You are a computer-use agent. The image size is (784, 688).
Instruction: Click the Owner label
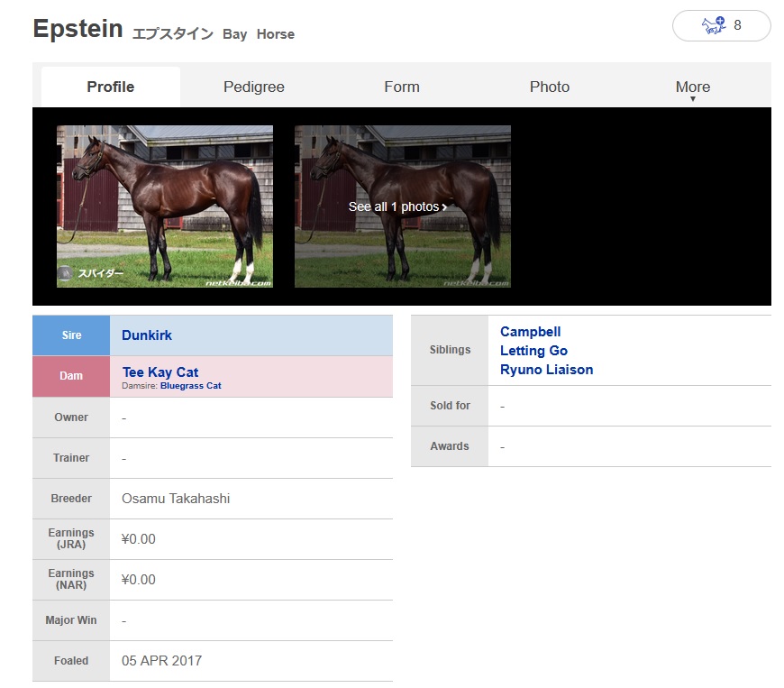click(71, 417)
